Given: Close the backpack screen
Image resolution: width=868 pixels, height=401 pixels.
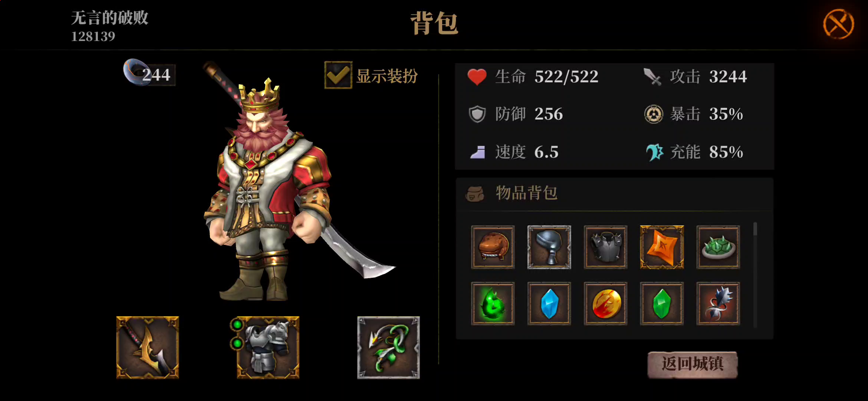Looking at the screenshot, I should (838, 24).
